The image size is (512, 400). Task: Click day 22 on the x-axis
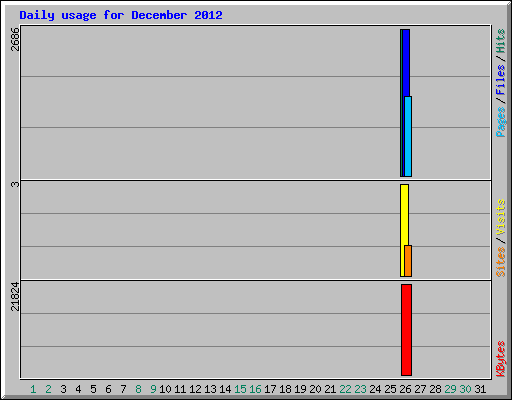[x=345, y=389]
